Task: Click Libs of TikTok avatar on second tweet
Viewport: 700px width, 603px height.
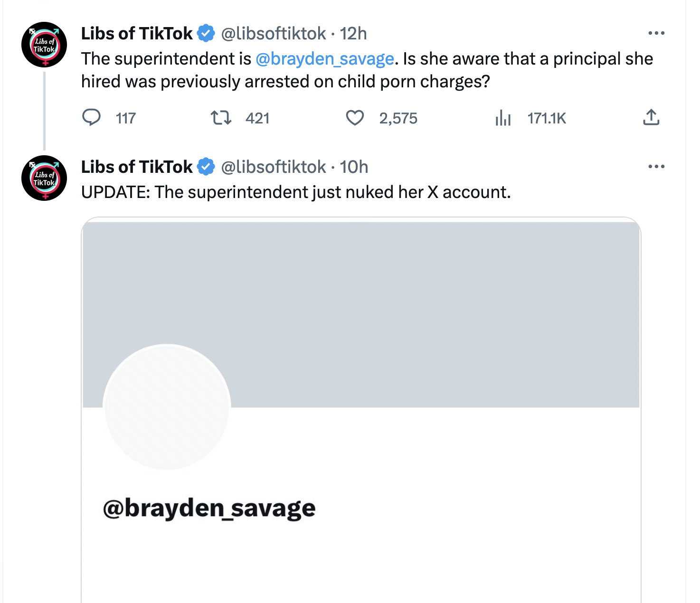Action: 44,178
